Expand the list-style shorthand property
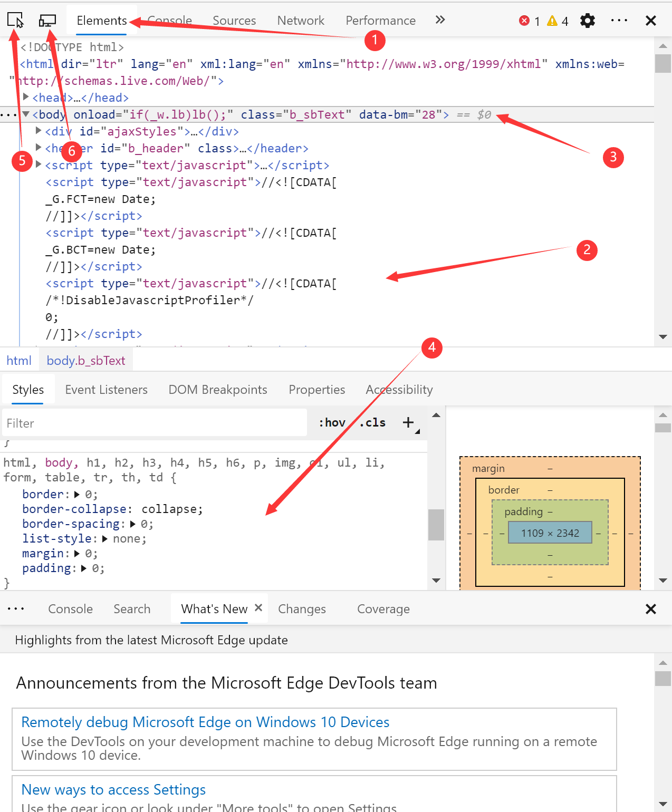This screenshot has height=812, width=672. tap(105, 539)
